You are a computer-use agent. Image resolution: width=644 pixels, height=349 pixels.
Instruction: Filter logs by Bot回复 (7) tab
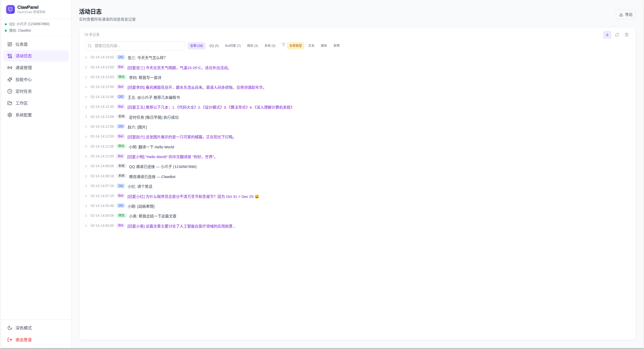233,46
